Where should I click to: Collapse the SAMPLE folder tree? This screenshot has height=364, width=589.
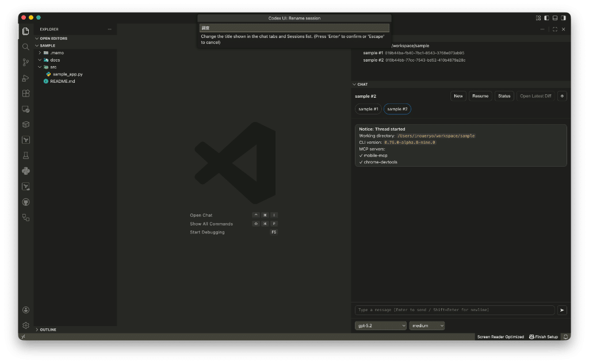point(47,45)
